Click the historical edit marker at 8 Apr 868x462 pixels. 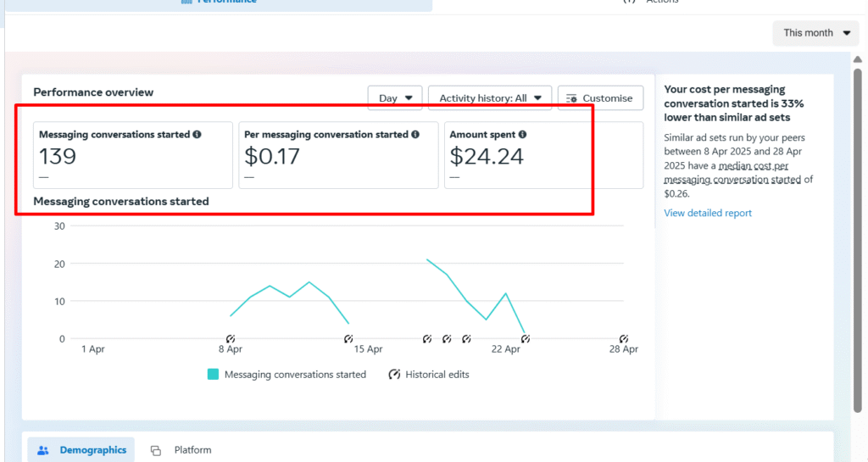(231, 339)
